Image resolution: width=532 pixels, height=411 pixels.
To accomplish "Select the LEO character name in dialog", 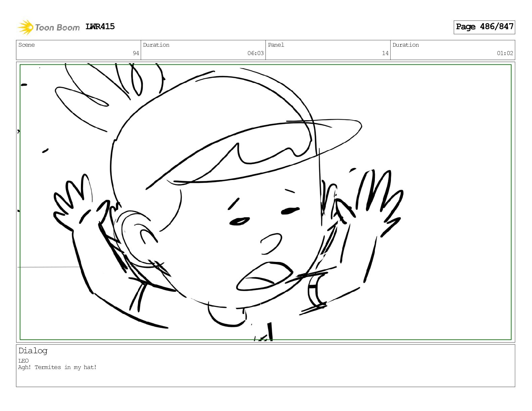I will [x=24, y=361].
